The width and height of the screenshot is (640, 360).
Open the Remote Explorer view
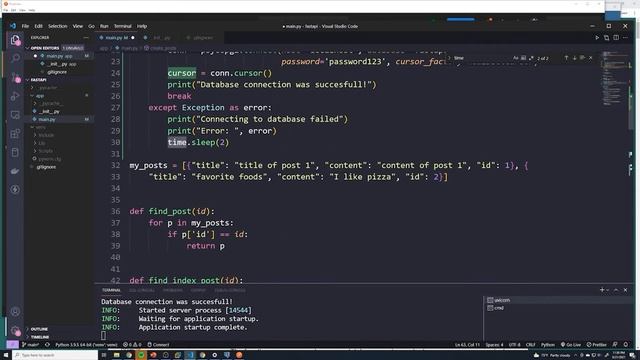click(x=15, y=115)
